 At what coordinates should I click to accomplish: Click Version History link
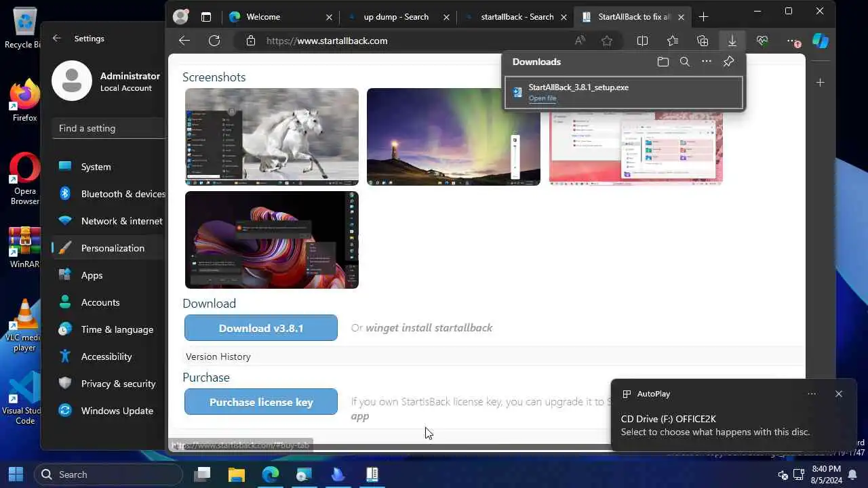218,357
